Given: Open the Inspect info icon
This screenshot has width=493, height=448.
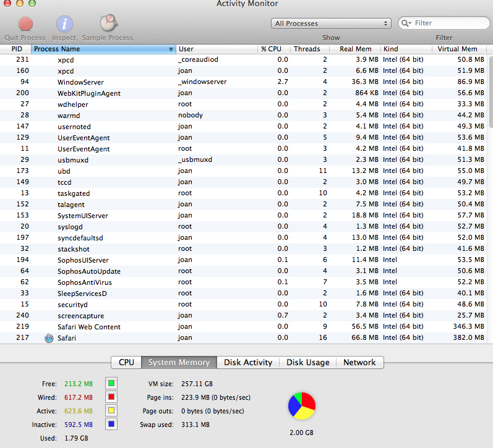Looking at the screenshot, I should (64, 24).
